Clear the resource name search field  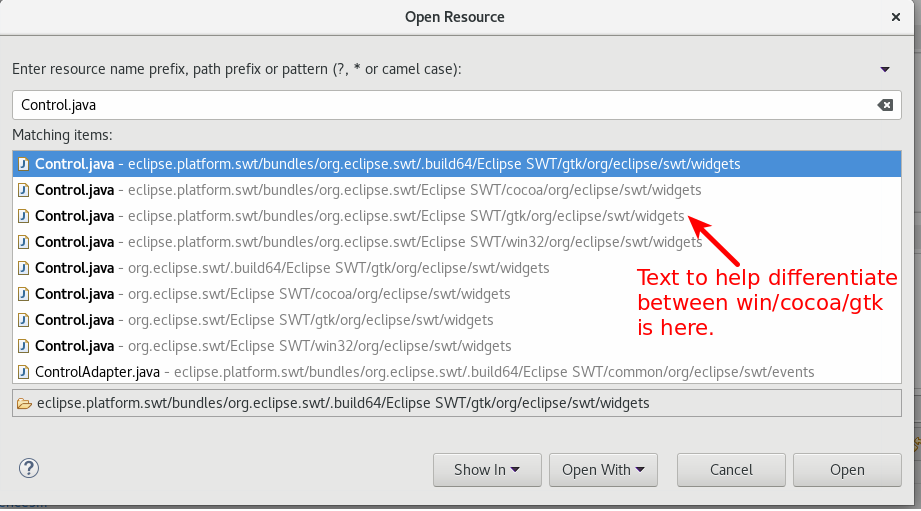click(885, 105)
